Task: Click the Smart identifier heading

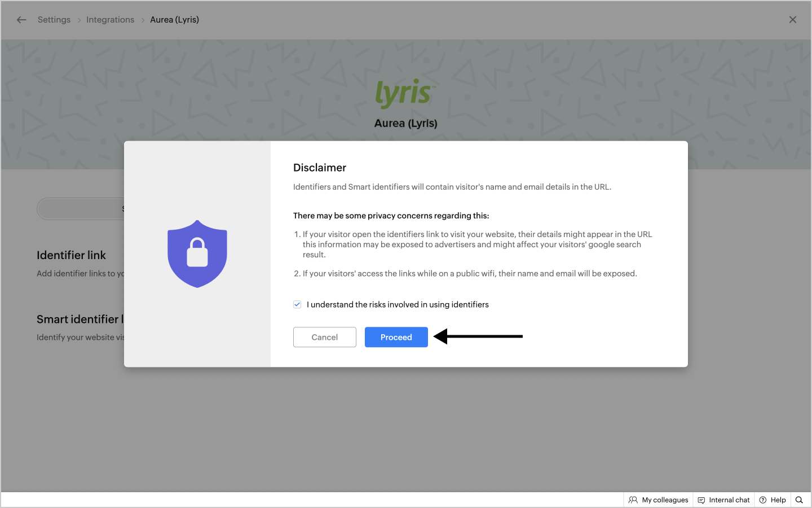Action: tap(80, 319)
